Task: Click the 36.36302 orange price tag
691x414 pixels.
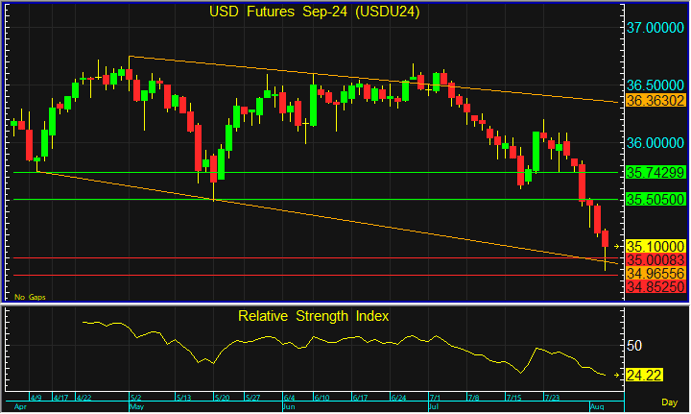Action: [655, 101]
